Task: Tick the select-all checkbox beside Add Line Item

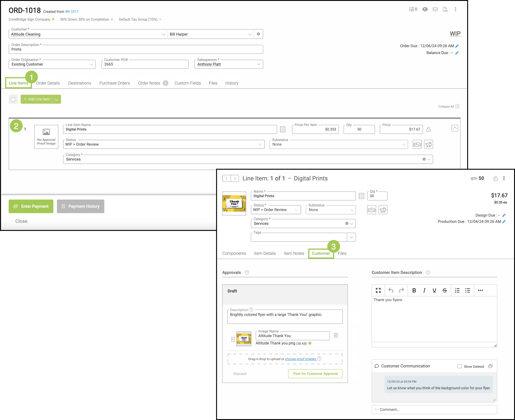Action: click(13, 99)
